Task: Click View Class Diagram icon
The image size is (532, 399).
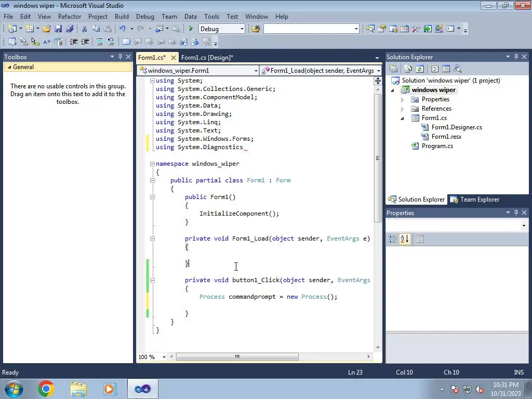Action: pos(457,69)
